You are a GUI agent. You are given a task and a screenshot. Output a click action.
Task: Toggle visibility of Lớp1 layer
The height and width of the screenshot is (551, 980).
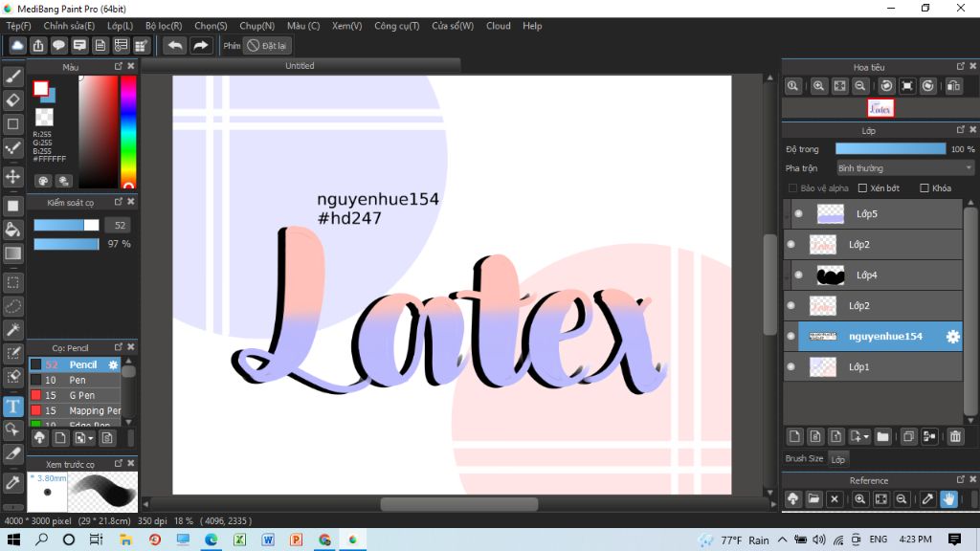pos(791,366)
